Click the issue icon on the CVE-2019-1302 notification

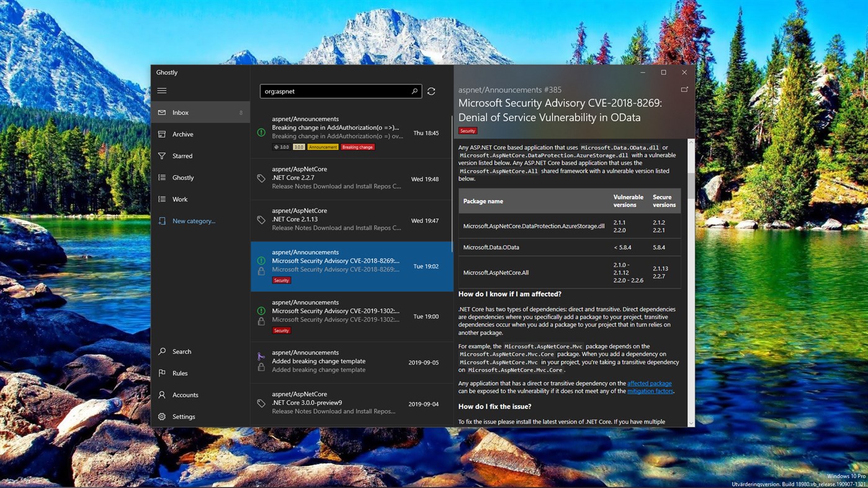point(261,311)
